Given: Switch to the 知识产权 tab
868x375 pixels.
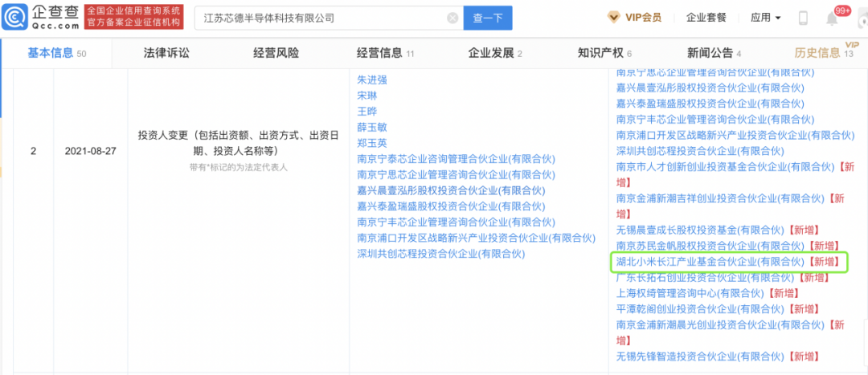Looking at the screenshot, I should coord(604,53).
